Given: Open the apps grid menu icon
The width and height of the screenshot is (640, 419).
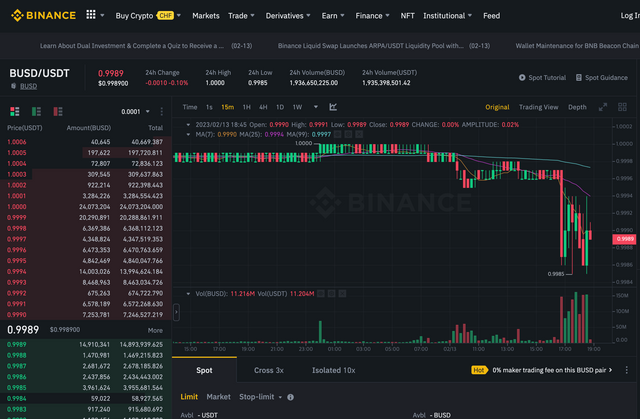Looking at the screenshot, I should (x=91, y=15).
